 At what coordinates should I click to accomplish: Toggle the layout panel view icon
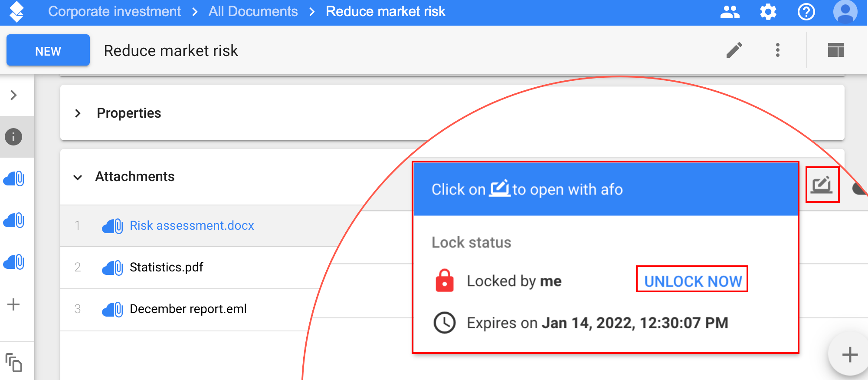pos(835,50)
